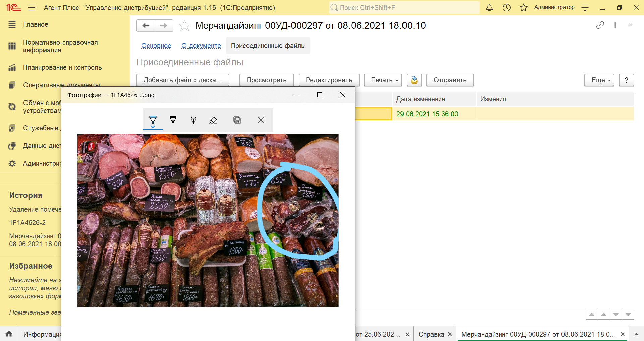Viewport: 644px width, 341px height.
Task: Move down one row list arrow
Action: pos(616,315)
